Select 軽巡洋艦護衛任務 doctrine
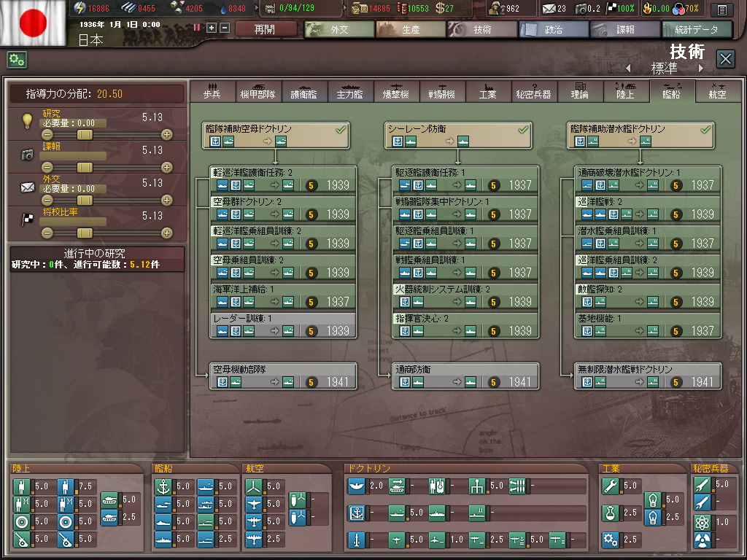Screen dimensions: 747x560 tap(284, 179)
